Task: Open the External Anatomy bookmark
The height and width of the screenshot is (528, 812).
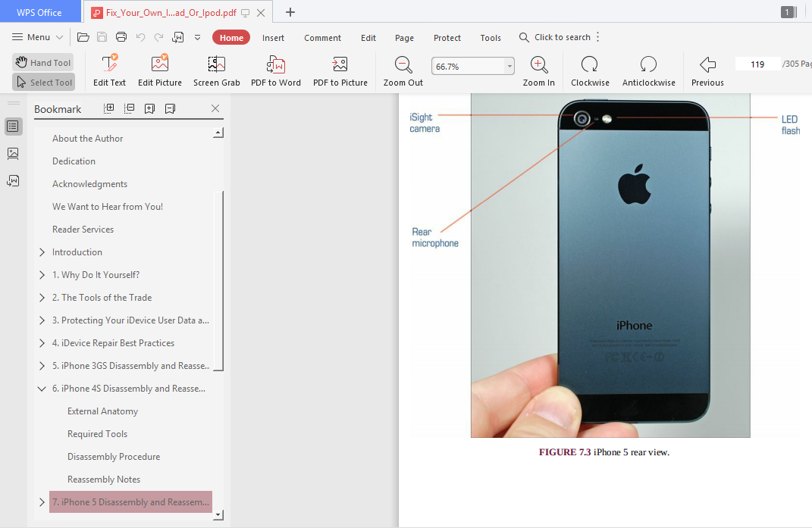Action: [x=102, y=411]
